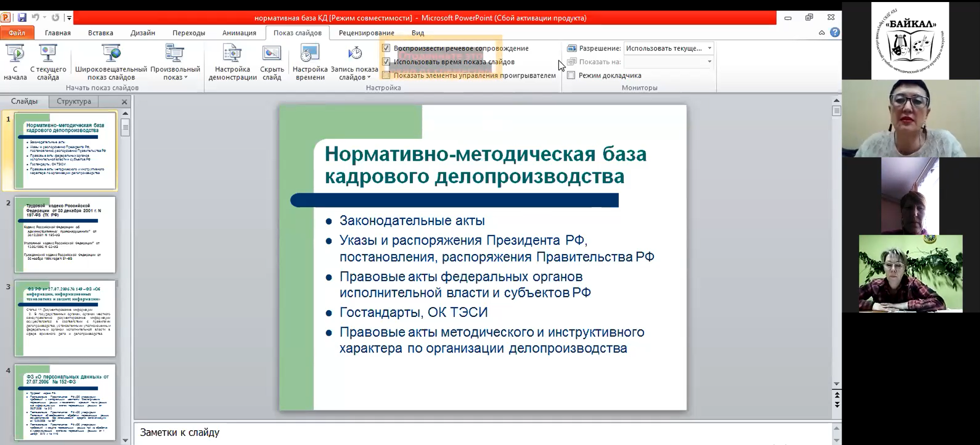Open the Файл menu tab
Screen dimensions: 980x445
click(x=17, y=33)
